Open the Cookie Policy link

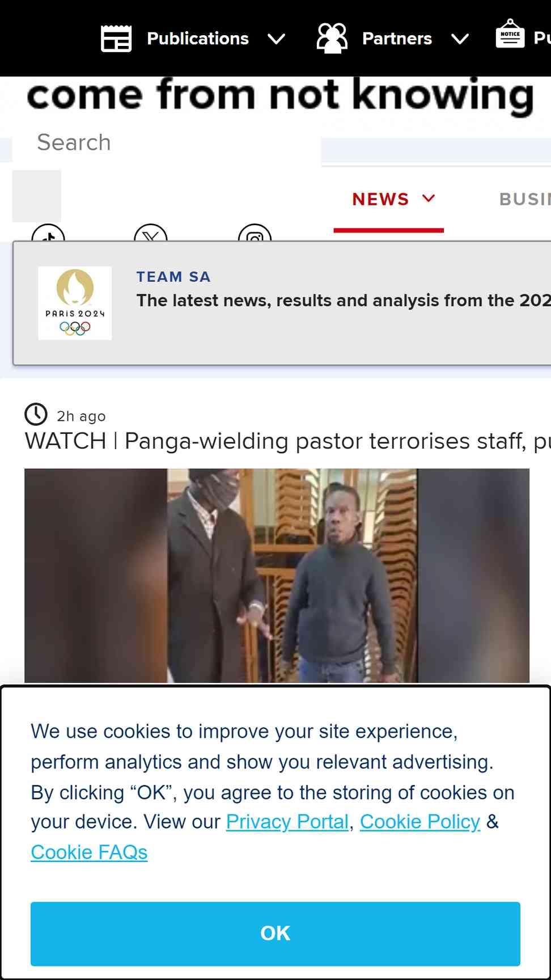click(420, 822)
